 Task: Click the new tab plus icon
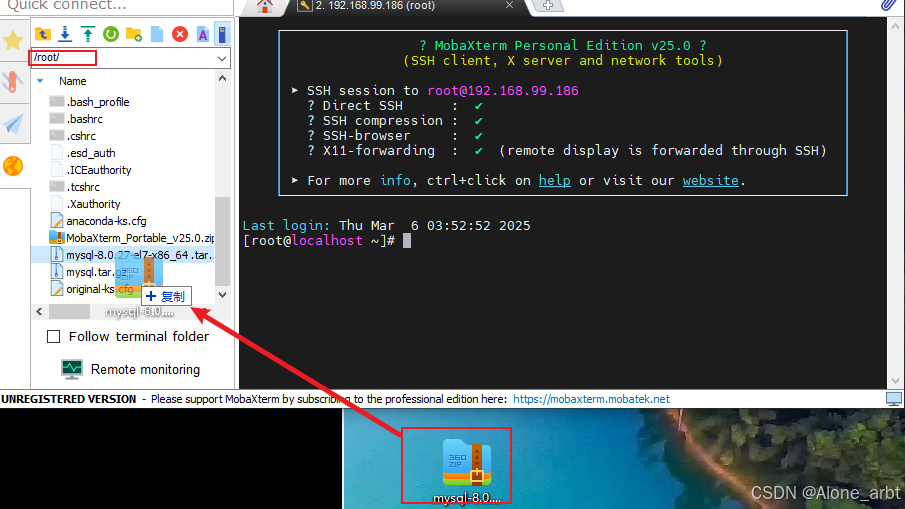547,6
